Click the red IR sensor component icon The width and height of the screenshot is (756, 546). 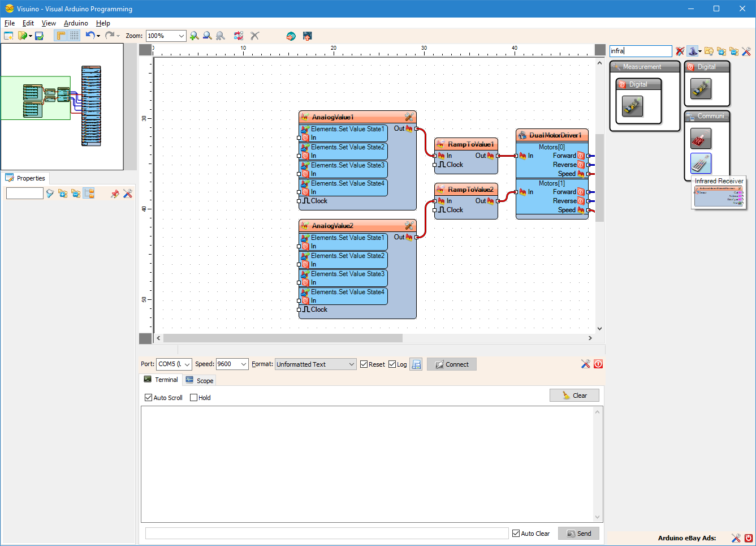[x=701, y=139]
